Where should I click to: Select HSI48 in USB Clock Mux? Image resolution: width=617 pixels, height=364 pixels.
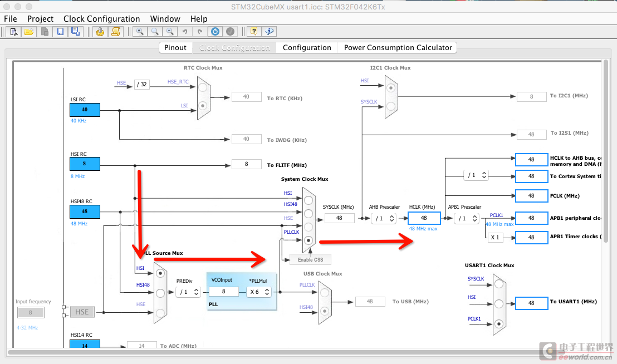point(324,311)
